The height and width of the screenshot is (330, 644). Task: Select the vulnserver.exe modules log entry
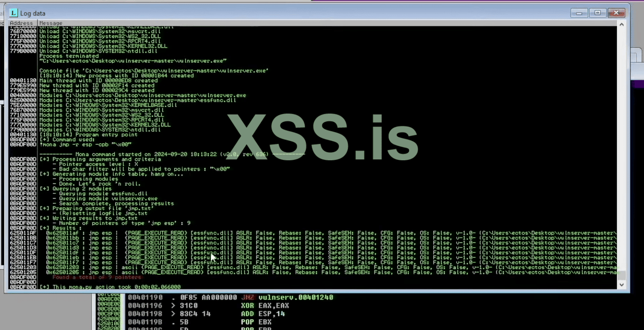click(141, 95)
